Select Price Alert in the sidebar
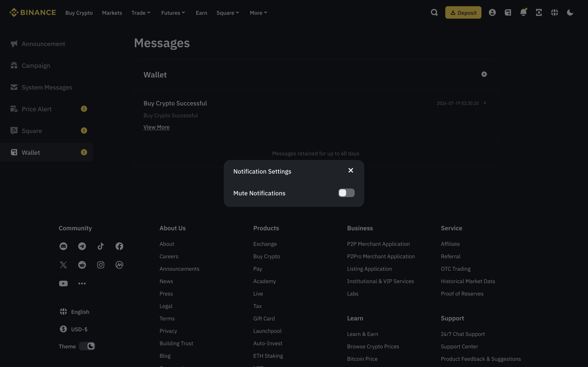Screen dimensions: 588x367 pos(37,109)
